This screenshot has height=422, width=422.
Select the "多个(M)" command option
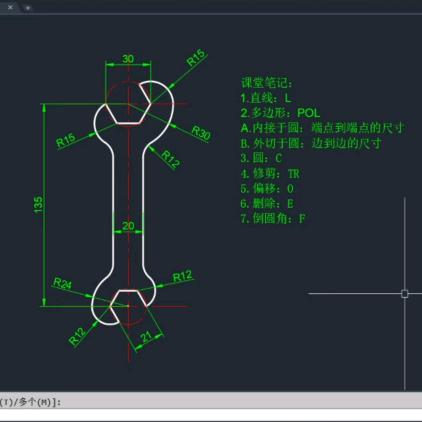pyautogui.click(x=35, y=402)
